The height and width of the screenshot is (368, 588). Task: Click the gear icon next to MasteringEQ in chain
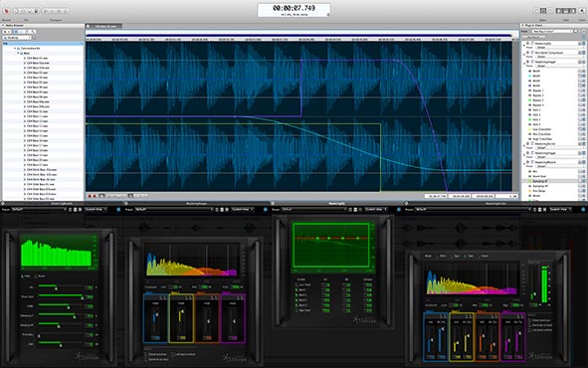click(528, 44)
